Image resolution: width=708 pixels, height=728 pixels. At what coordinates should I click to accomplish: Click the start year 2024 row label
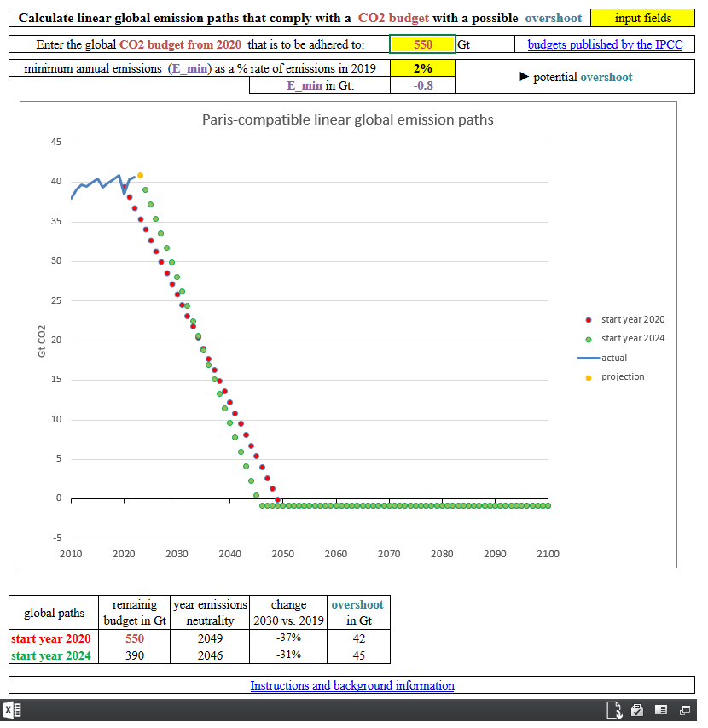[x=53, y=655]
